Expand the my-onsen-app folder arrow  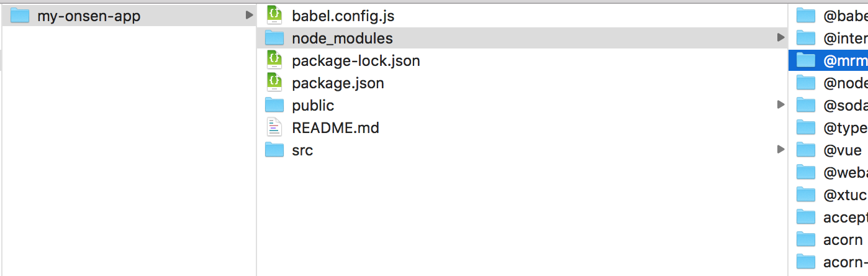point(249,16)
